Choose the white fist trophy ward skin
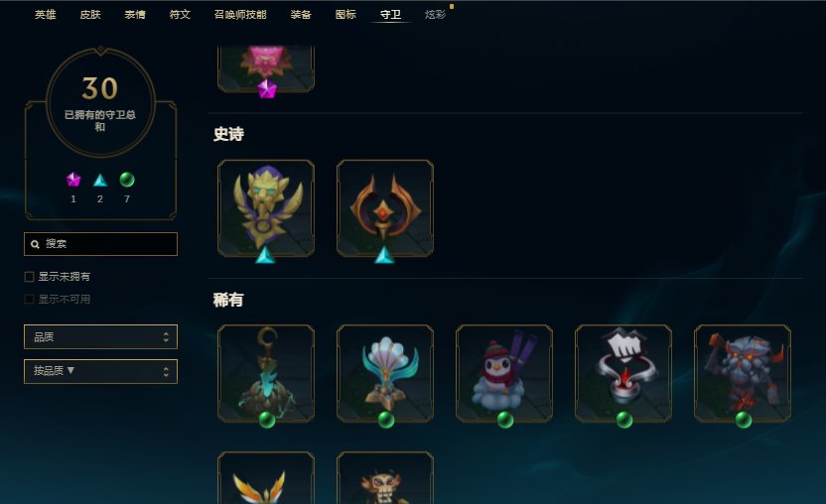 [x=623, y=373]
